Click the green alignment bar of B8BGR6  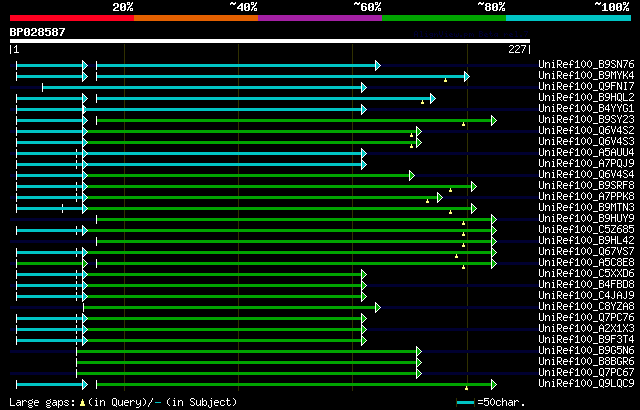(x=247, y=363)
